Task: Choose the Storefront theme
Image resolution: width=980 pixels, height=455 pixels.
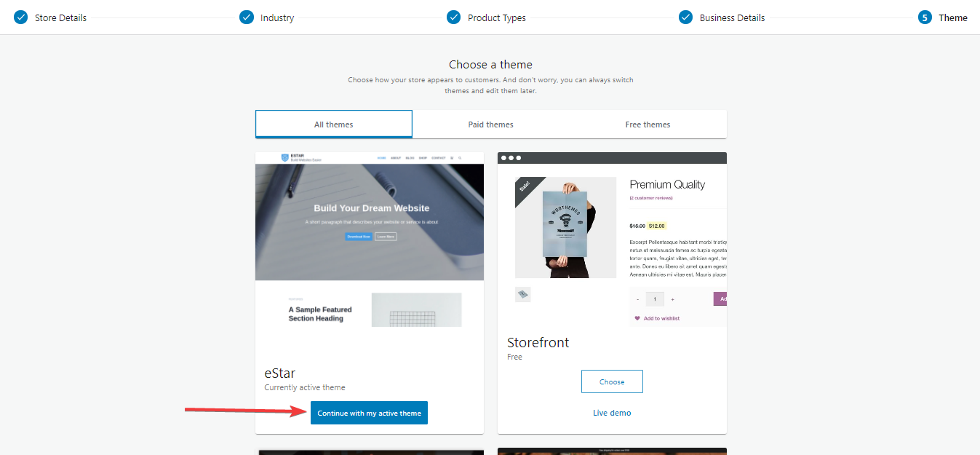Action: tap(612, 381)
